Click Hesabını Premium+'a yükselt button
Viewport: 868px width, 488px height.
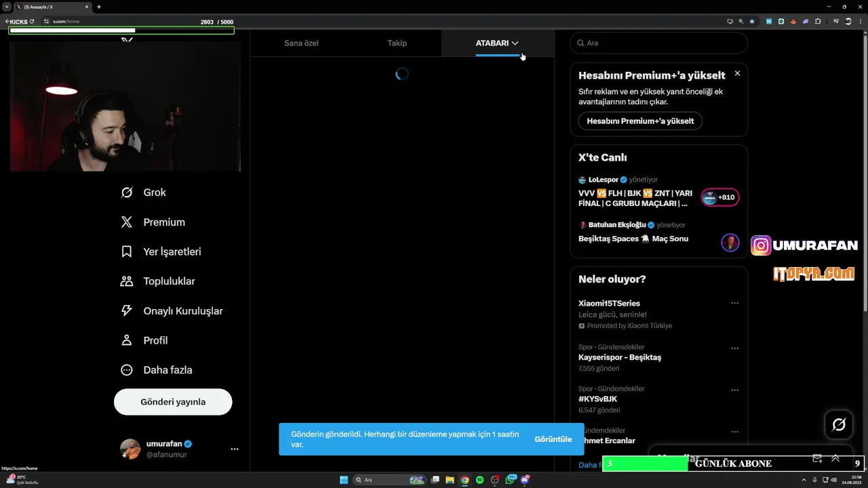point(640,121)
